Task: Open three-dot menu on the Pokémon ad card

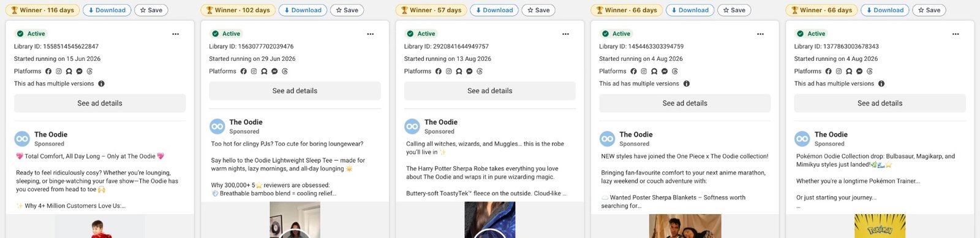Action: tap(955, 34)
